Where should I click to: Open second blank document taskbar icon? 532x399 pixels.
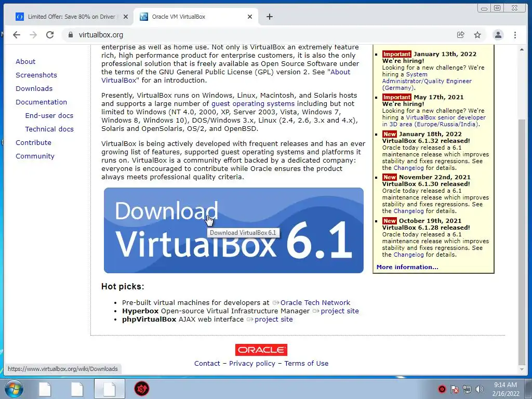[77, 389]
